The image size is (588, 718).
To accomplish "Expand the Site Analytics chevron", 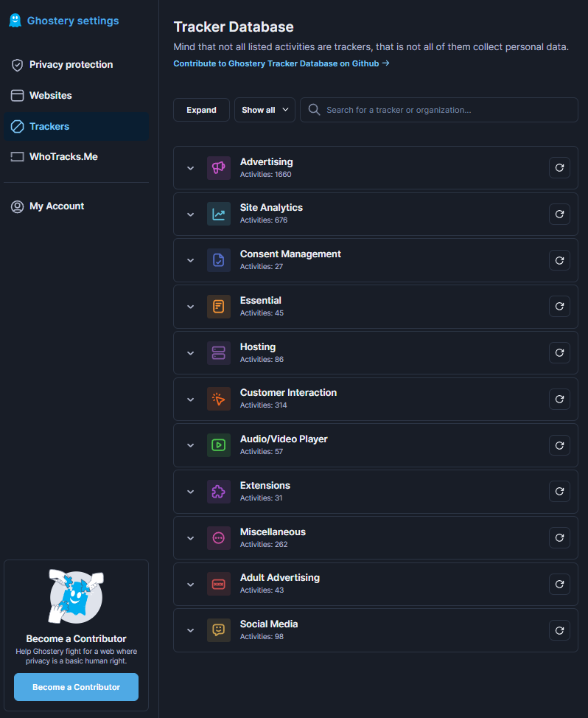I will click(190, 215).
